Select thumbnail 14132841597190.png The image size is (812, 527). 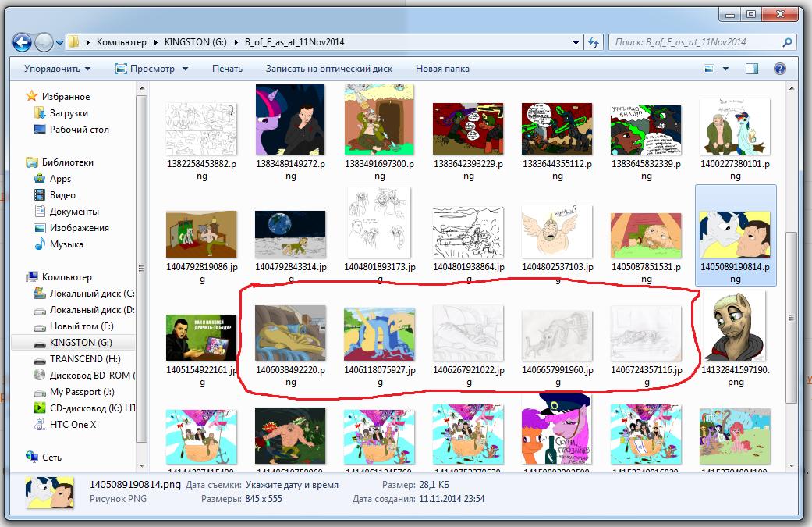pyautogui.click(x=736, y=326)
